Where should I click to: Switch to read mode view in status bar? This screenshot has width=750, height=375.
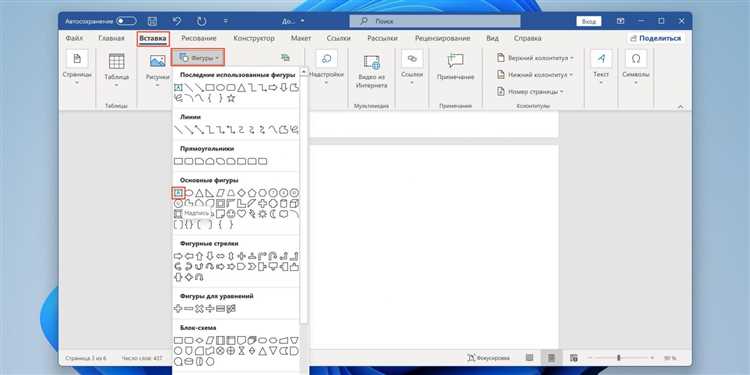pos(529,357)
